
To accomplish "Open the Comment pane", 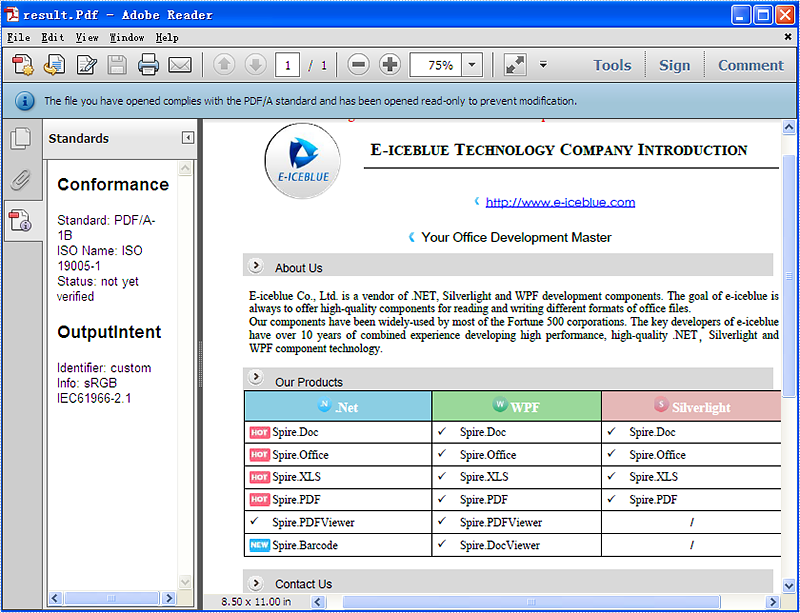I will 751,65.
